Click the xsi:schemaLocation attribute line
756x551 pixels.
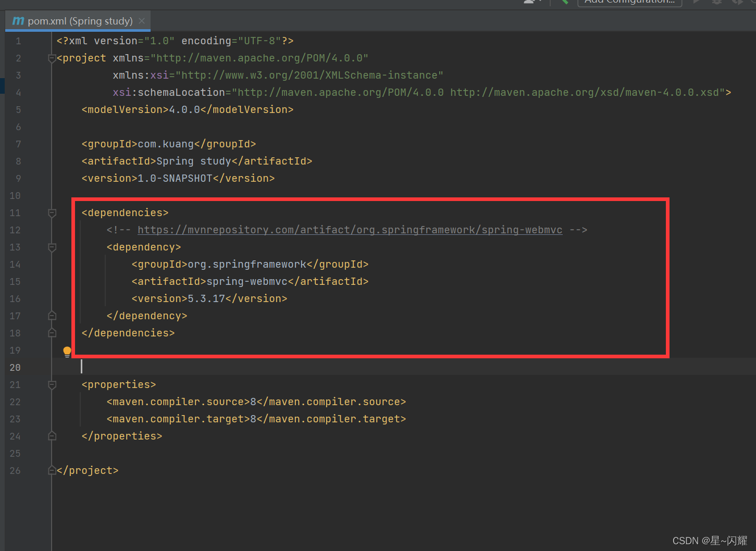pos(422,92)
